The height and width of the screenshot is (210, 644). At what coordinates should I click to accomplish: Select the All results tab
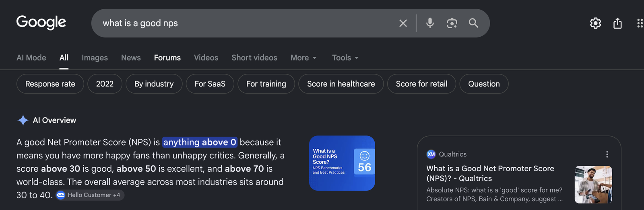tap(64, 58)
